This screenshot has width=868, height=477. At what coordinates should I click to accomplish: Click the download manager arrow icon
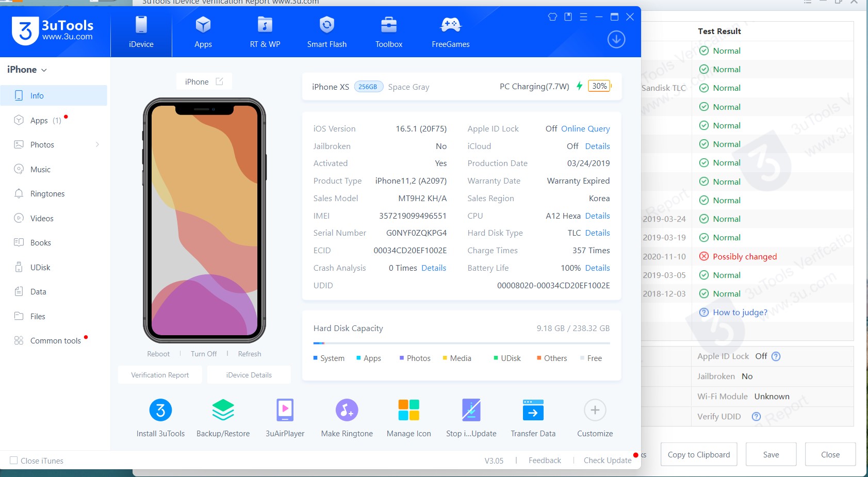point(616,39)
